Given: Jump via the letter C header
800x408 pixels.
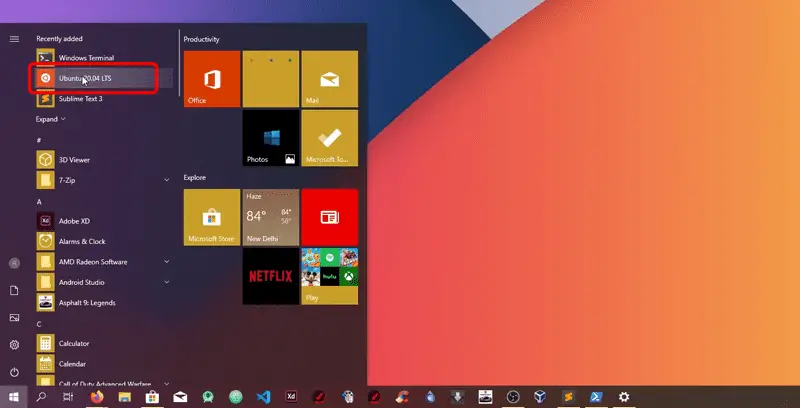Looking at the screenshot, I should tap(39, 324).
